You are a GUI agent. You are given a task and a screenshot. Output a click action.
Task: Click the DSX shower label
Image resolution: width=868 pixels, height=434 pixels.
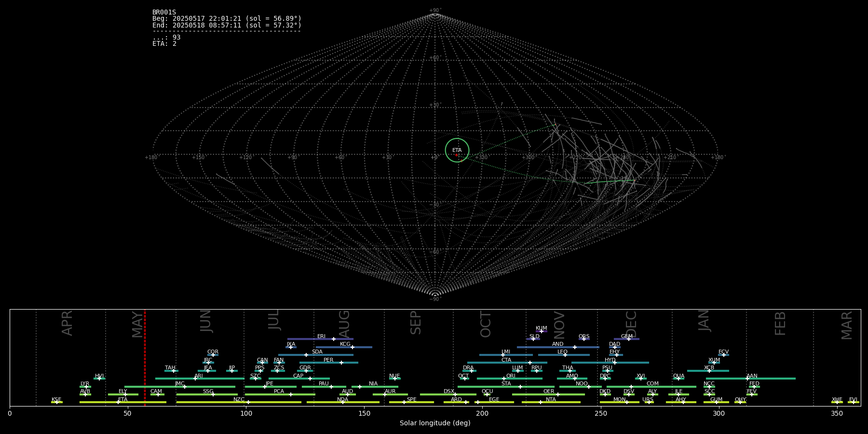tap(449, 392)
